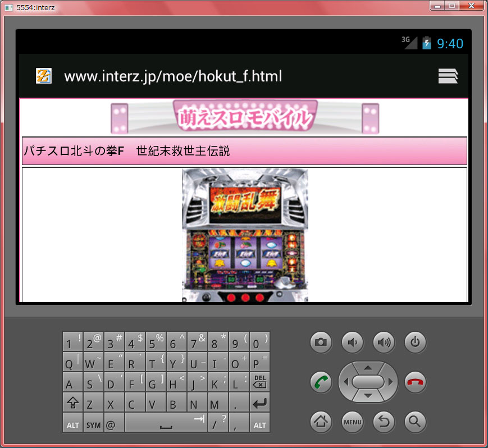Tap the green call button
488x448 pixels.
[321, 382]
